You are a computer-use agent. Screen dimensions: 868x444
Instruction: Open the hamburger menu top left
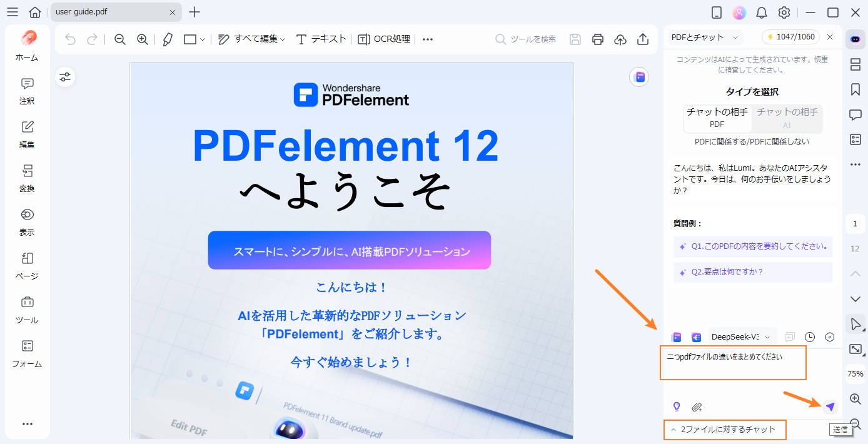(x=13, y=11)
